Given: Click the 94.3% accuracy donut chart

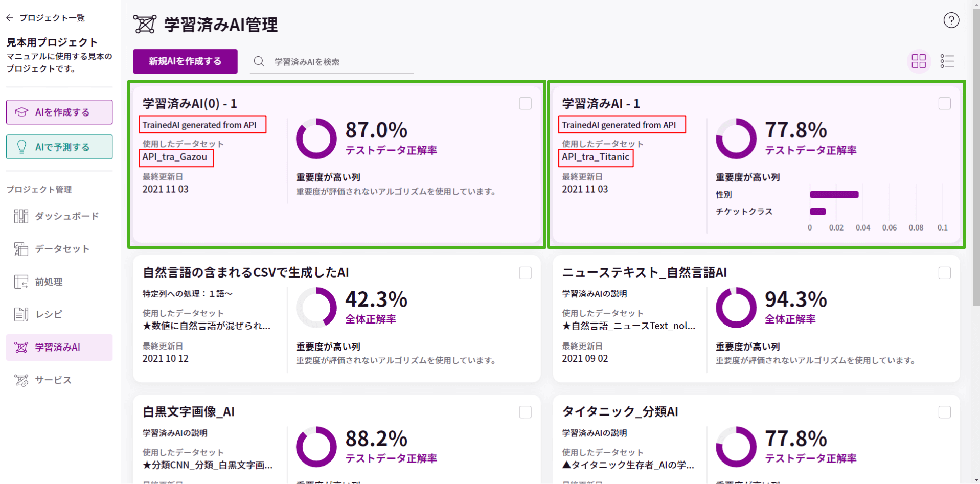Looking at the screenshot, I should 736,308.
